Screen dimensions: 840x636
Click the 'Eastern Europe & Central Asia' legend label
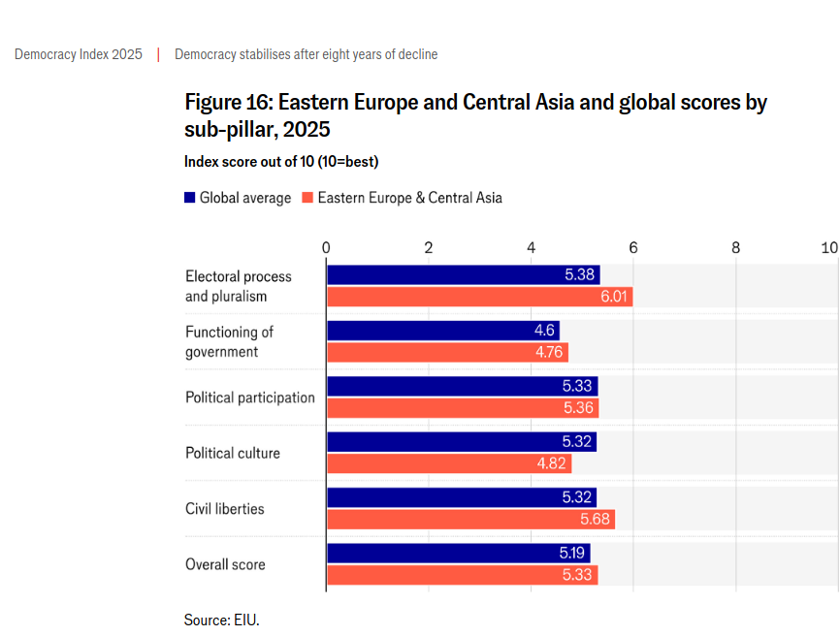pyautogui.click(x=409, y=198)
